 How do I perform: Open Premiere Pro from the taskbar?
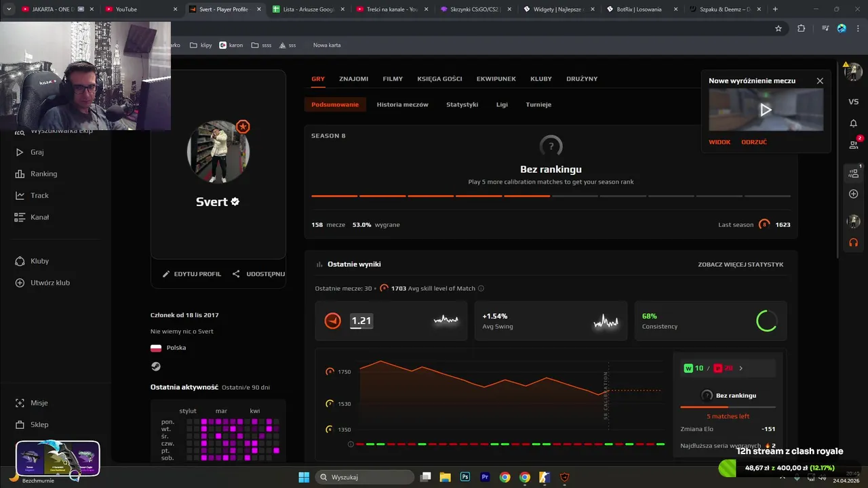pos(485,477)
